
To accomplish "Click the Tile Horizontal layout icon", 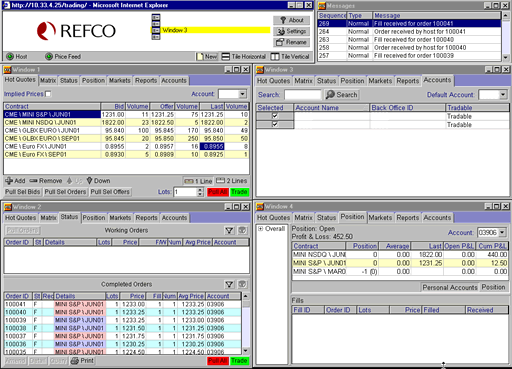I will pyautogui.click(x=226, y=57).
